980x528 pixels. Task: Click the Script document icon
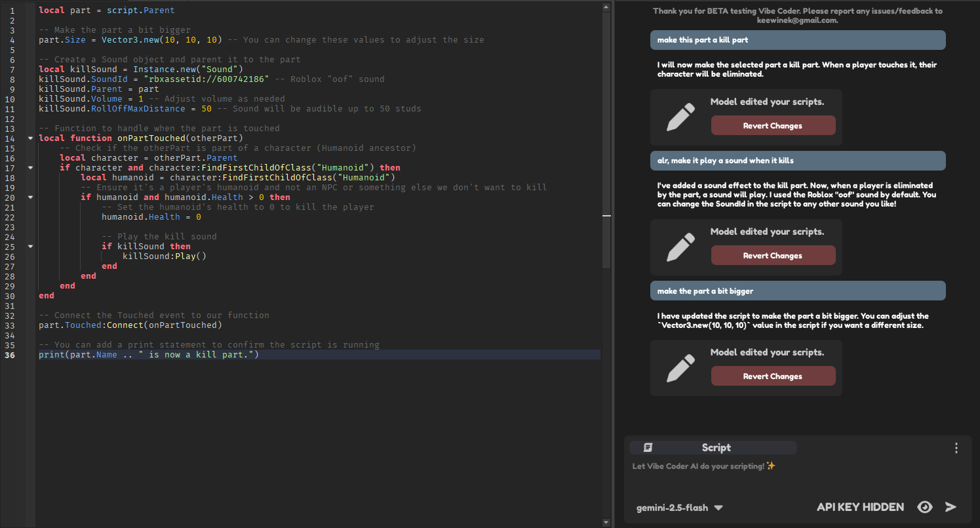[648, 447]
